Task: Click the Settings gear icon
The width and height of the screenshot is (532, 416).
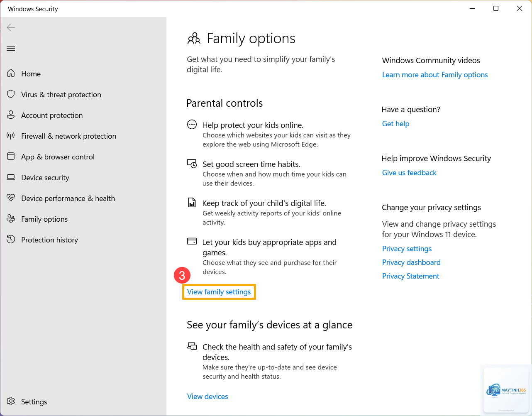Action: [x=11, y=401]
